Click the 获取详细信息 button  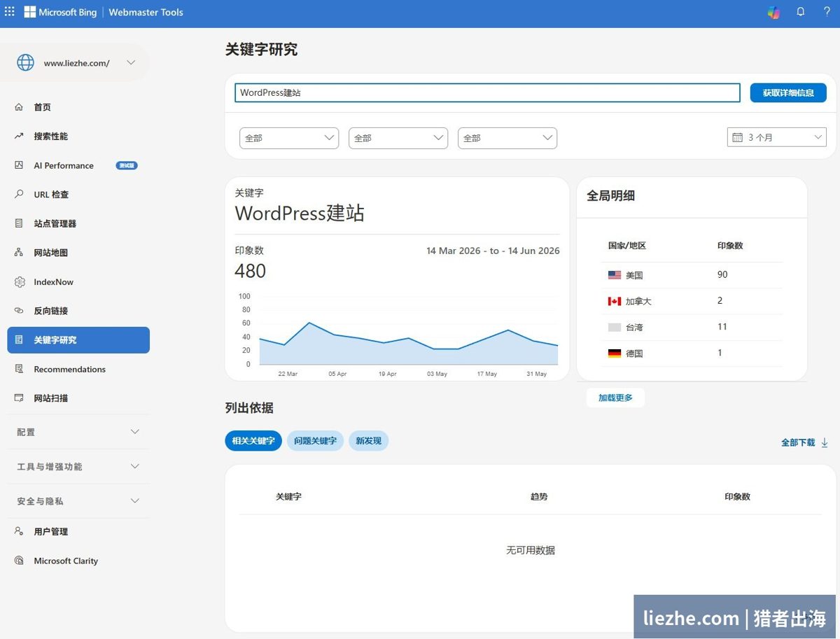pyautogui.click(x=788, y=92)
